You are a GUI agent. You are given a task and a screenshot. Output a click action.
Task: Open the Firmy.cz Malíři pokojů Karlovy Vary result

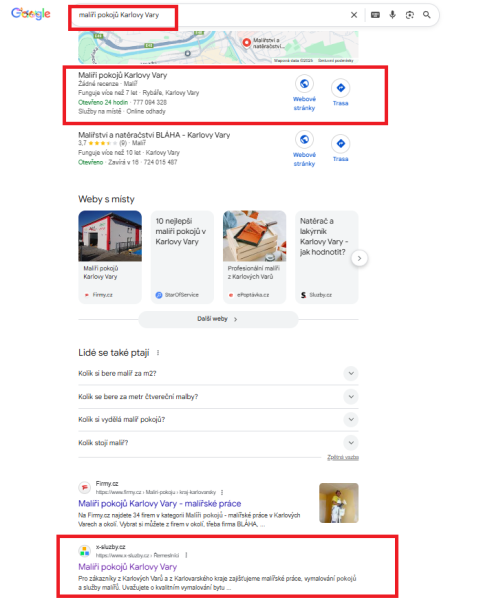coord(160,504)
